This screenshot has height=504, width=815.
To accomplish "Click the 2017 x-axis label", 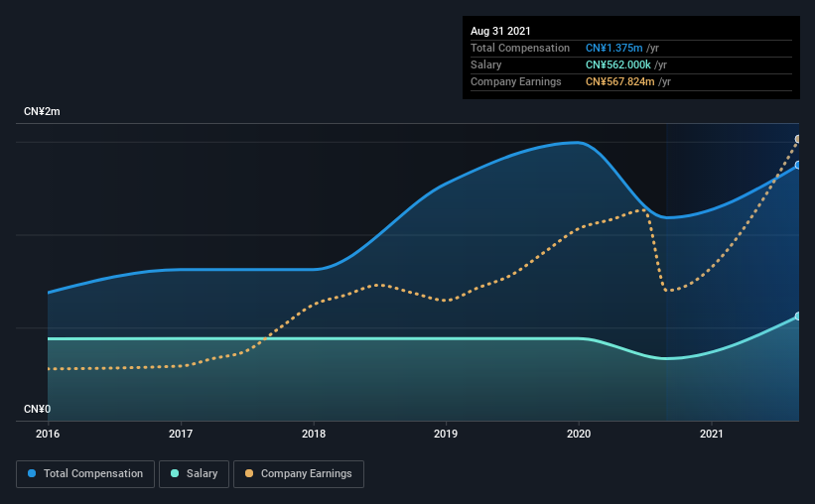I will [181, 434].
